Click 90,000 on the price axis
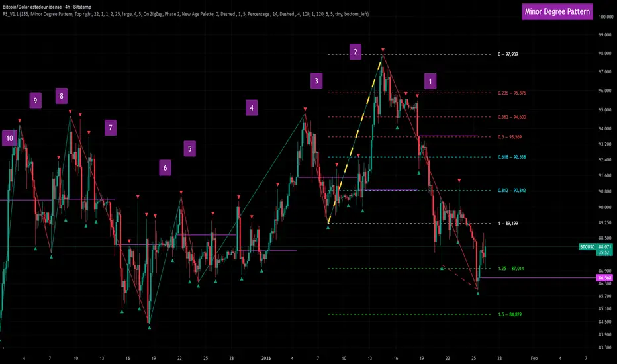 pyautogui.click(x=606, y=207)
